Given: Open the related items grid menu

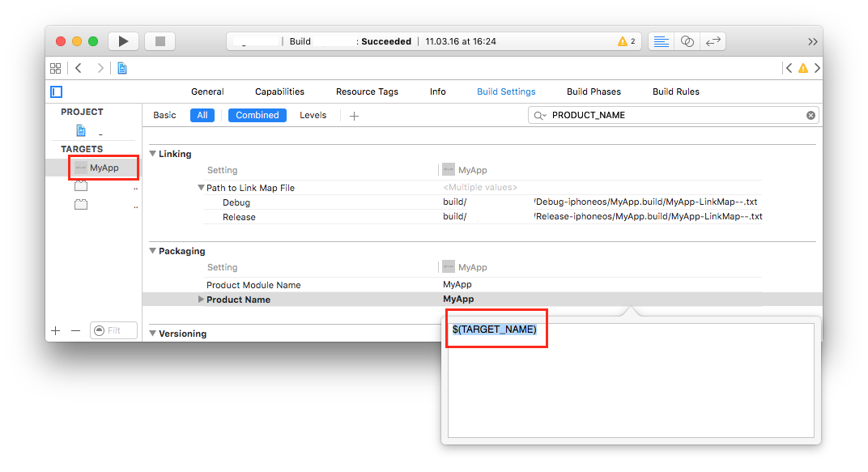Looking at the screenshot, I should 55,69.
